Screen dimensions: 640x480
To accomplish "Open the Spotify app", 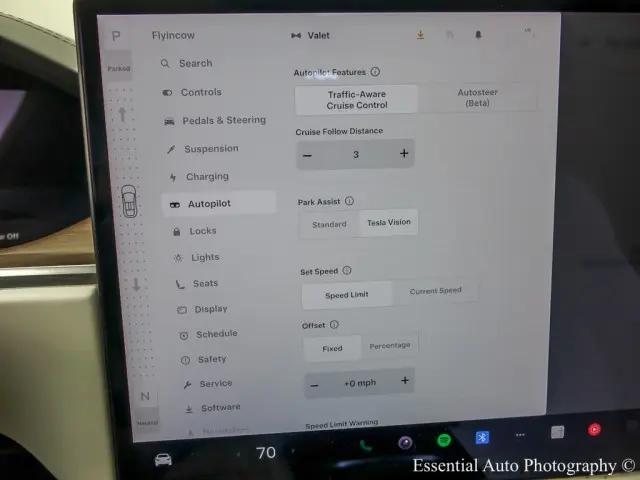I will [x=444, y=440].
